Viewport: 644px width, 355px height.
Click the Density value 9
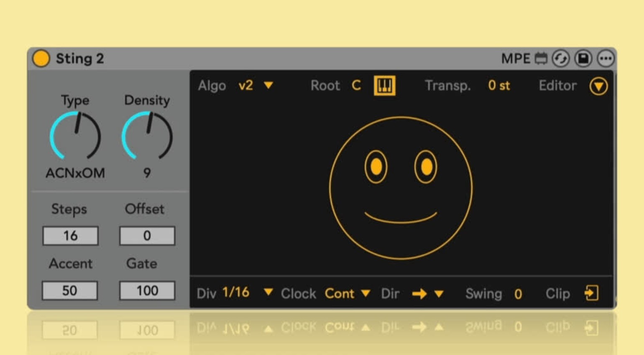pos(147,173)
